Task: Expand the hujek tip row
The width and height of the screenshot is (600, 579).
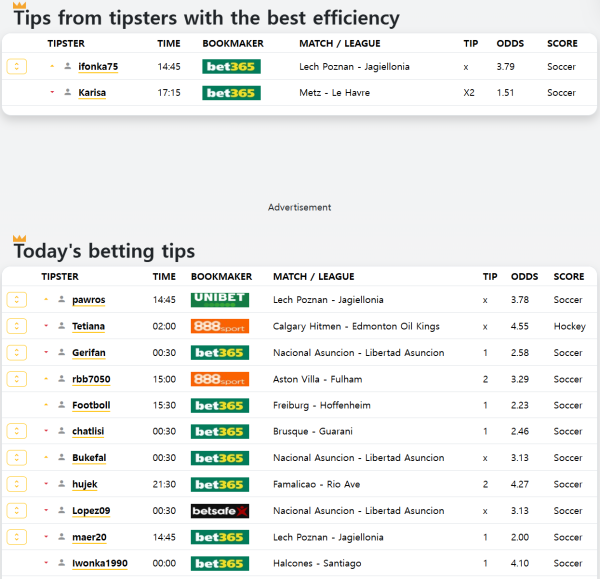Action: point(16,484)
